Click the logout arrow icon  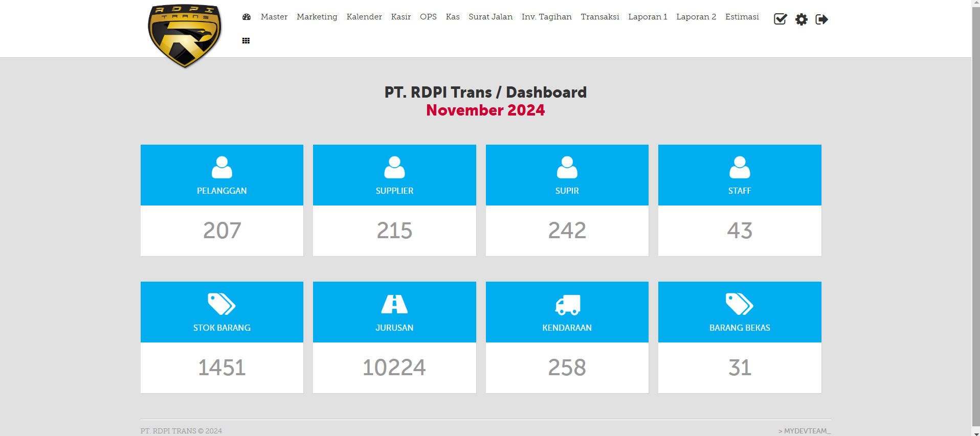point(821,19)
